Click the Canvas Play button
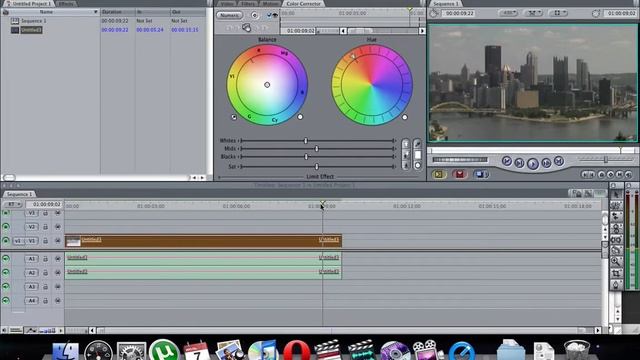The width and height of the screenshot is (640, 360). (x=533, y=164)
